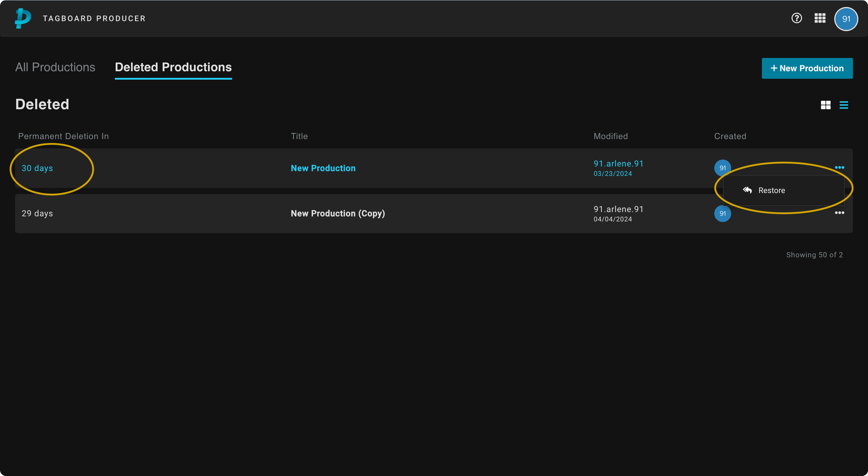Click the Showing 50 of 2 text
The image size is (868, 476).
(x=815, y=255)
